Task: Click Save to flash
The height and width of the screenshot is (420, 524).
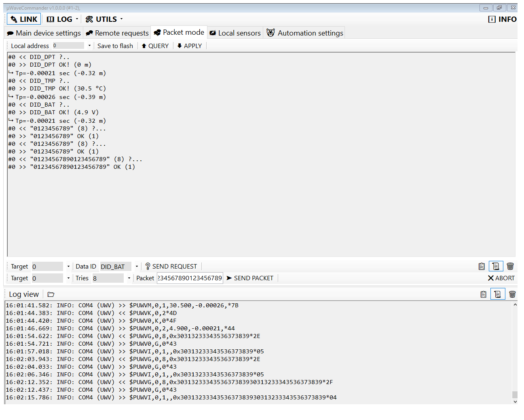Action: click(x=115, y=46)
